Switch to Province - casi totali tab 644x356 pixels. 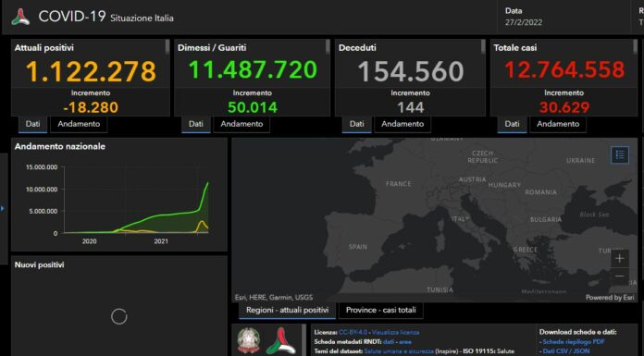point(380,310)
